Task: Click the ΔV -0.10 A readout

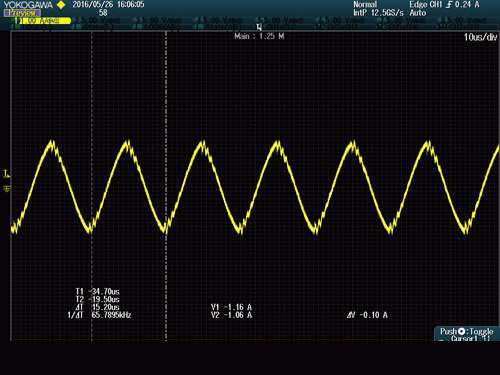Action: (367, 315)
